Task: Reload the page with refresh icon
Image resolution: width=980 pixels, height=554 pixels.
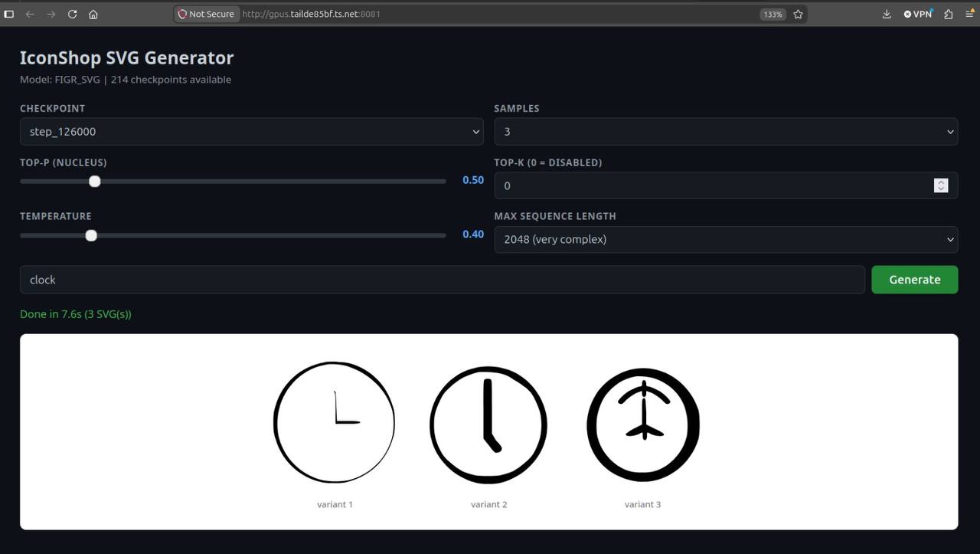Action: pos(72,14)
